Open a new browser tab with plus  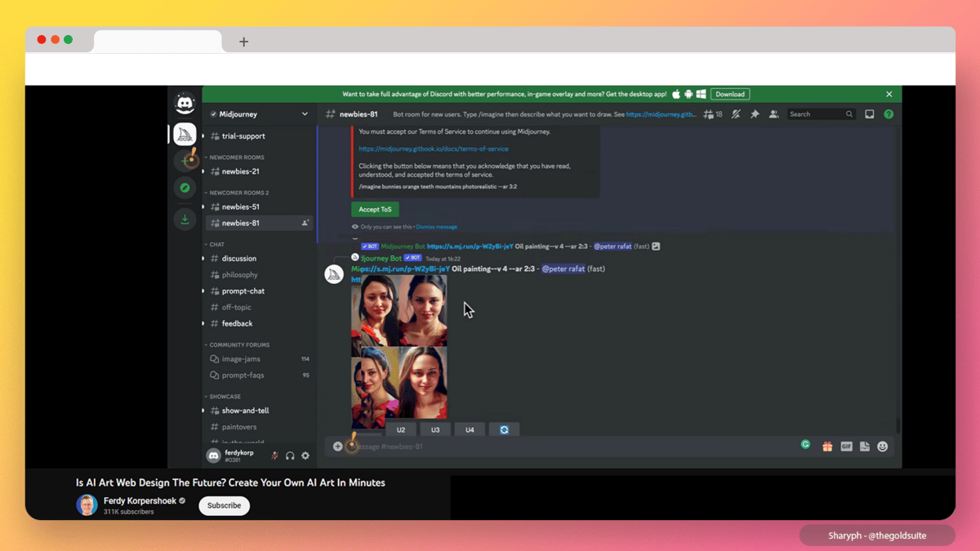(243, 42)
